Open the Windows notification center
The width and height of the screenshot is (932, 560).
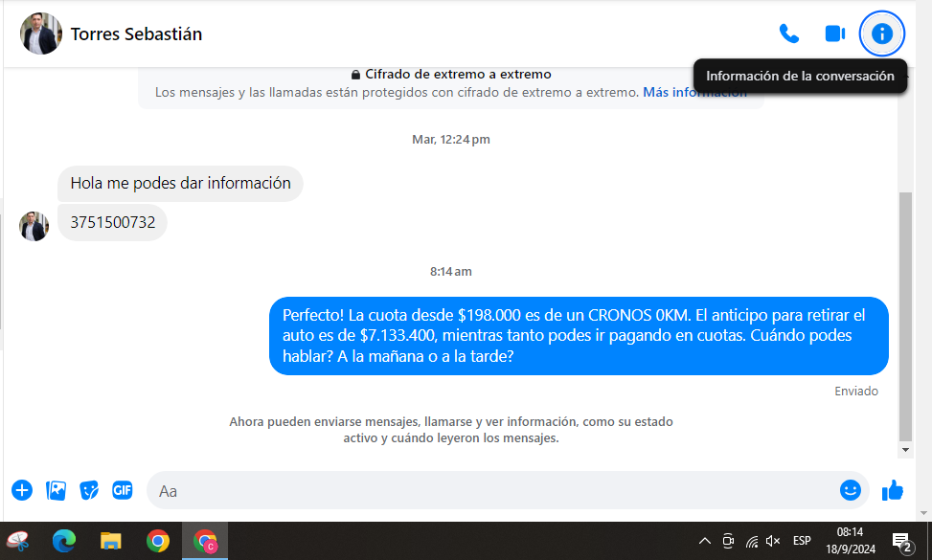click(901, 542)
